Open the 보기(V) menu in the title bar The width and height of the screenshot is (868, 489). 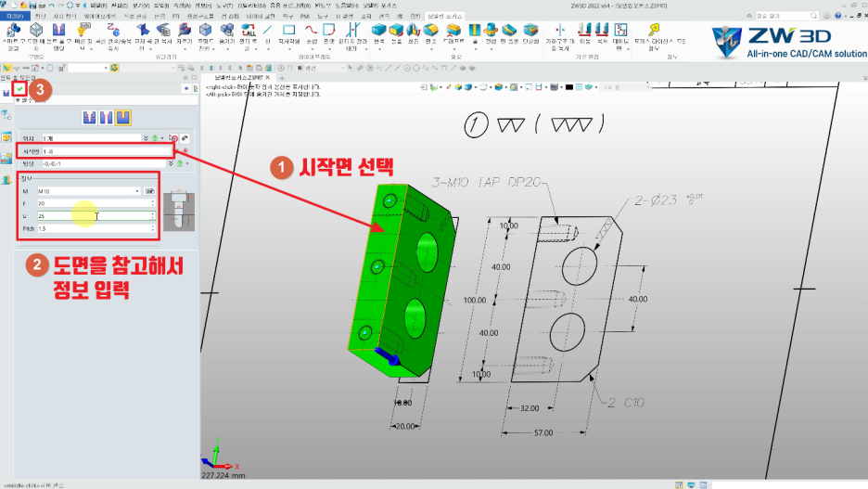[x=141, y=6]
